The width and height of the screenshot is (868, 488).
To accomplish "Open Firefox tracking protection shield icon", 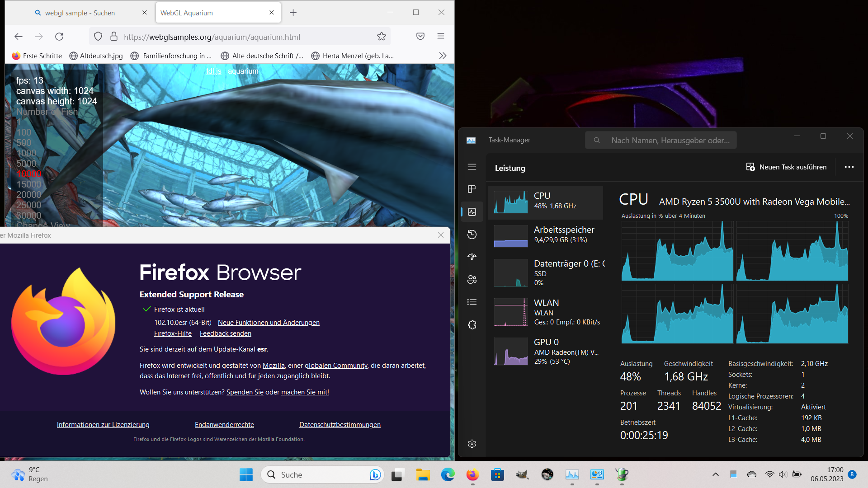I will tap(98, 37).
